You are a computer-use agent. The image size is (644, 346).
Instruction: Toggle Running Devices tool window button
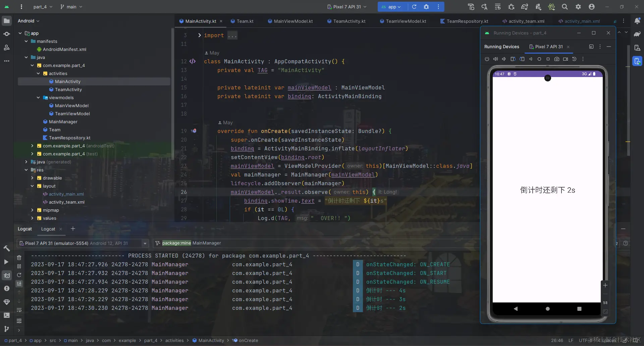(x=637, y=61)
